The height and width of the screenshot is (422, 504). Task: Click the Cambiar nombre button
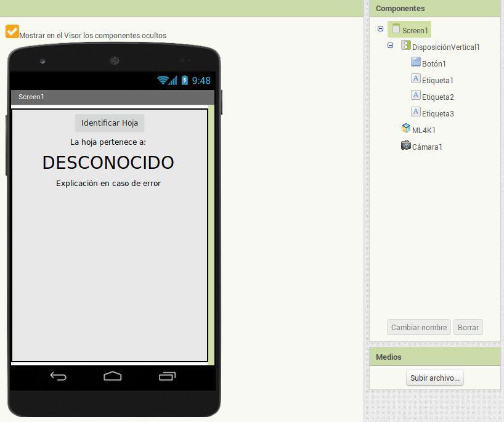click(x=419, y=327)
